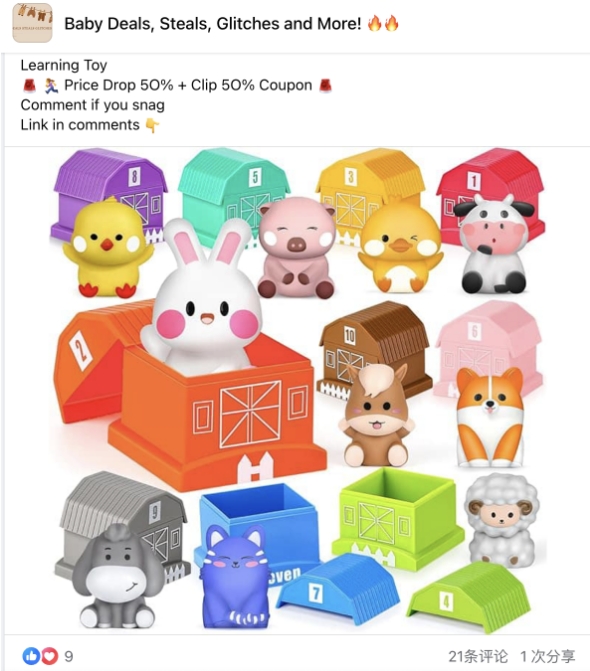Open the 1 share count link
Image resolution: width=590 pixels, height=671 pixels.
[x=547, y=656]
